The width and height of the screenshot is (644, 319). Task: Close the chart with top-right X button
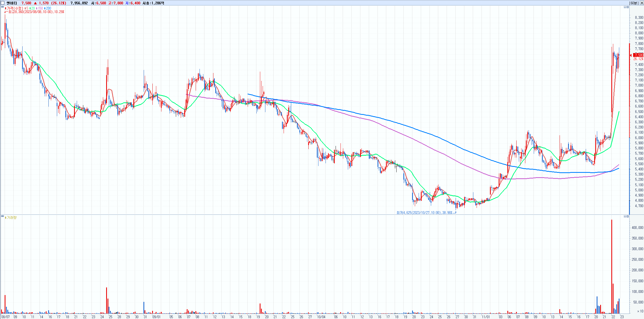coord(641,3)
